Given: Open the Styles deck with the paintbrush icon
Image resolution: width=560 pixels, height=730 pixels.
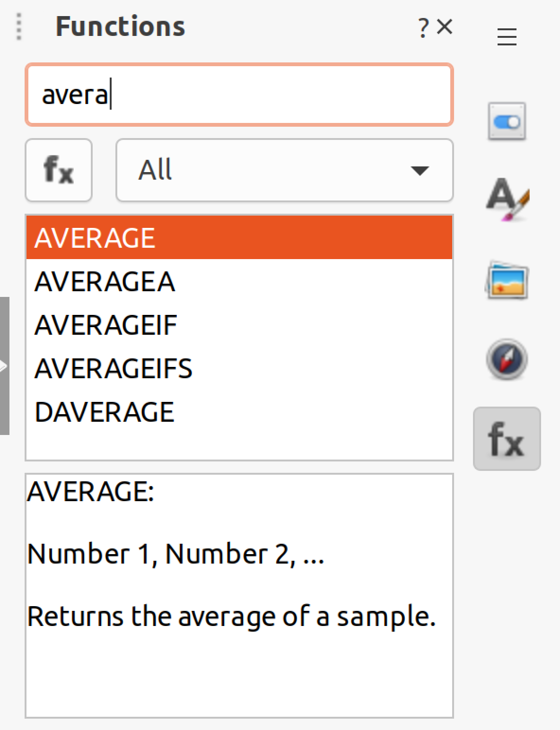Looking at the screenshot, I should point(507,200).
